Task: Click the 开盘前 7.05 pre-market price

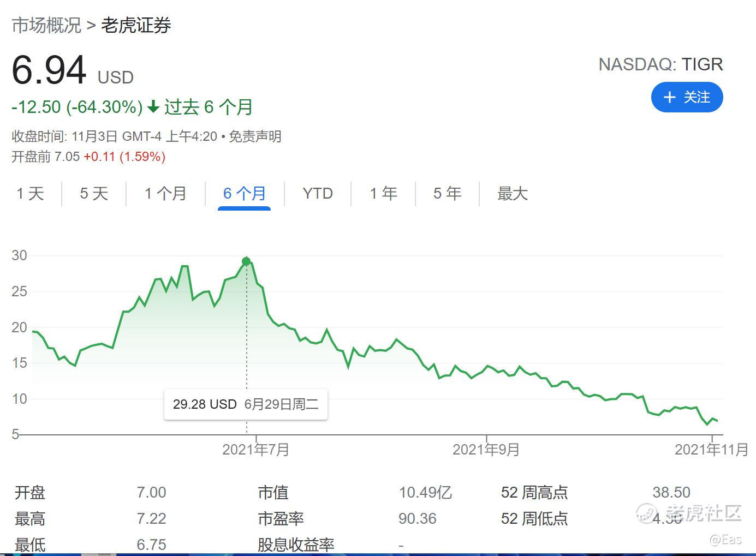Action: tap(46, 157)
